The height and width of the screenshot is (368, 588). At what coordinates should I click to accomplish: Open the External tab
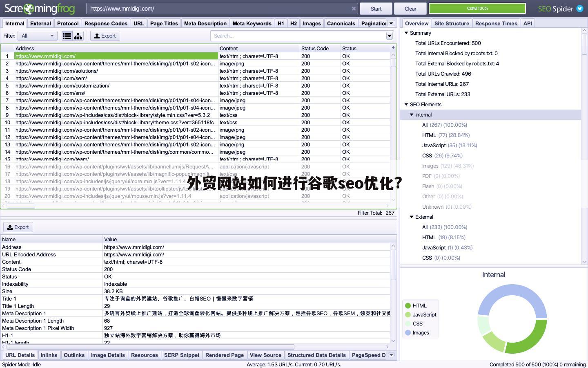tap(40, 23)
